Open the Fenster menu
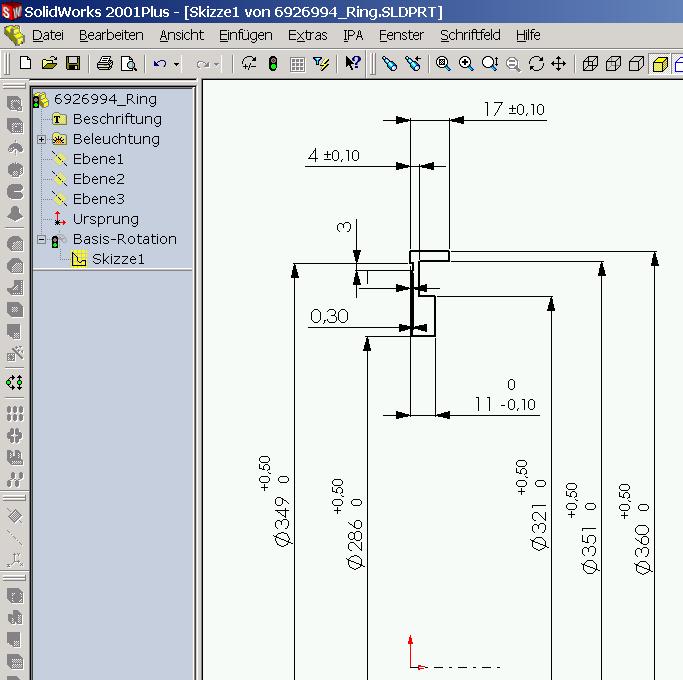The width and height of the screenshot is (683, 680). point(401,35)
